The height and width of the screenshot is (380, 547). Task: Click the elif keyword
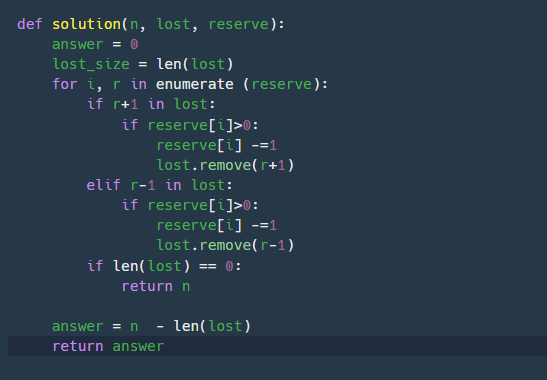pos(104,185)
